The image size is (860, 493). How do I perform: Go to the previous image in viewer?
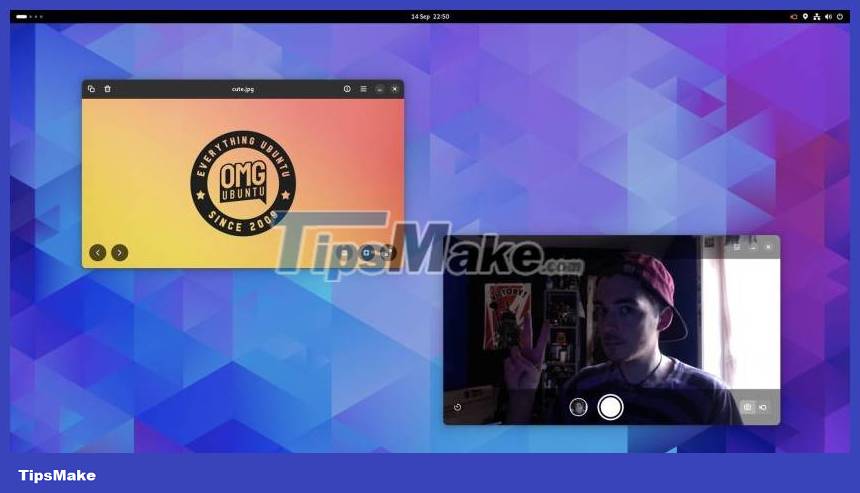coord(98,253)
